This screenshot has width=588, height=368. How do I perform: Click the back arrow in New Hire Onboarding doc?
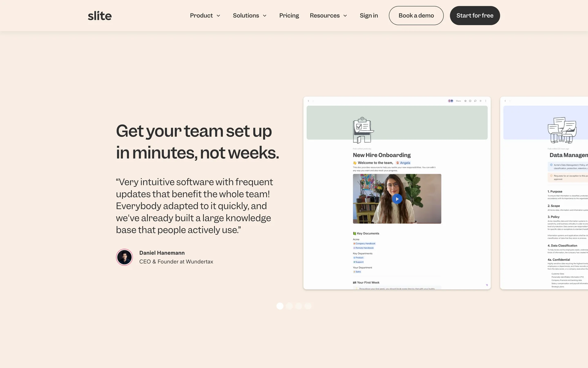pyautogui.click(x=308, y=101)
